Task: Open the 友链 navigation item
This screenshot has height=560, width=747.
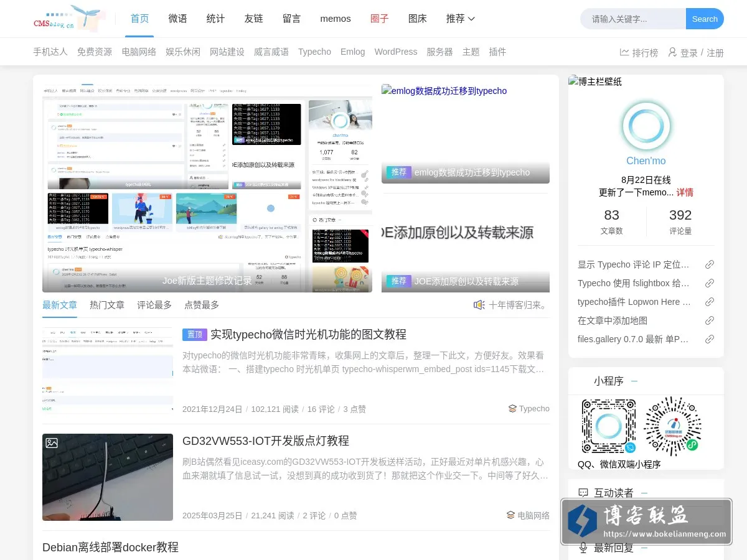Action: (x=253, y=19)
